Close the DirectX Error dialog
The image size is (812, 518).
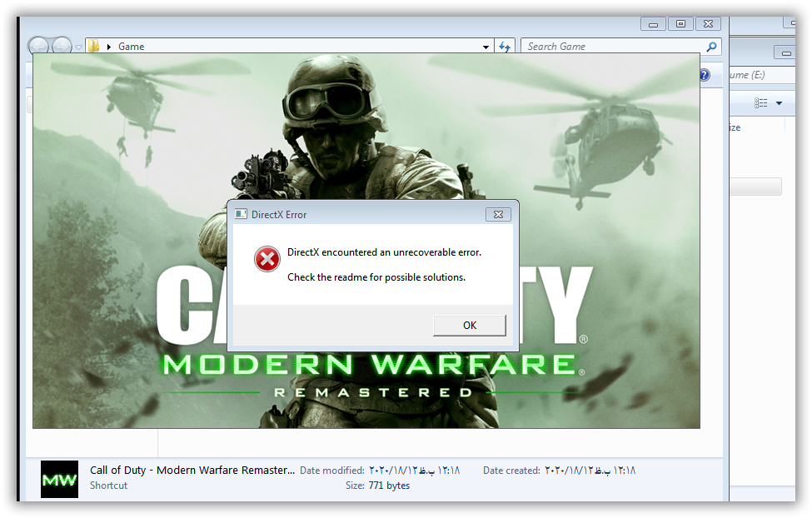[498, 215]
